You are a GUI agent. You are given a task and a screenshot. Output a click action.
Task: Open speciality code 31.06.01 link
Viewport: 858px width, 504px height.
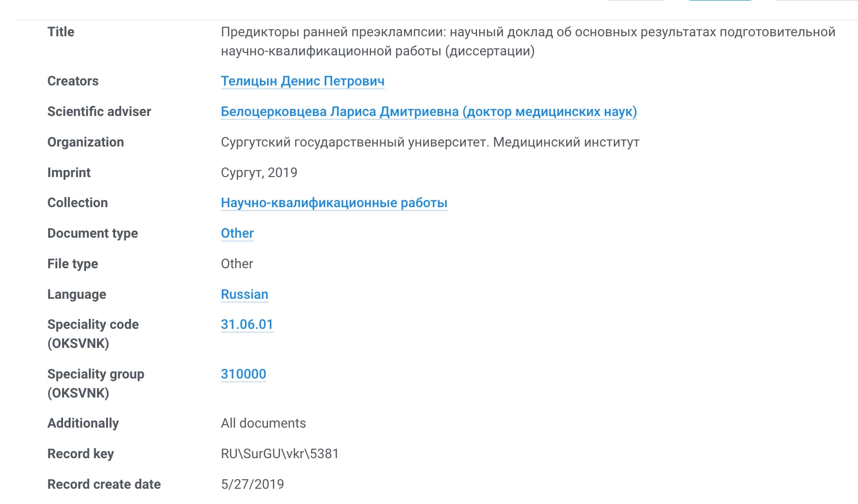pos(247,325)
